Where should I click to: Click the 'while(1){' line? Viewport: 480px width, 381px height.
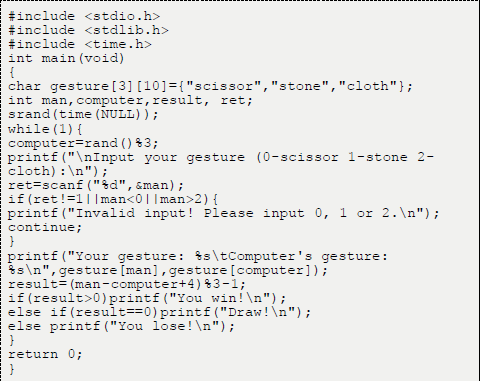[x=45, y=129]
